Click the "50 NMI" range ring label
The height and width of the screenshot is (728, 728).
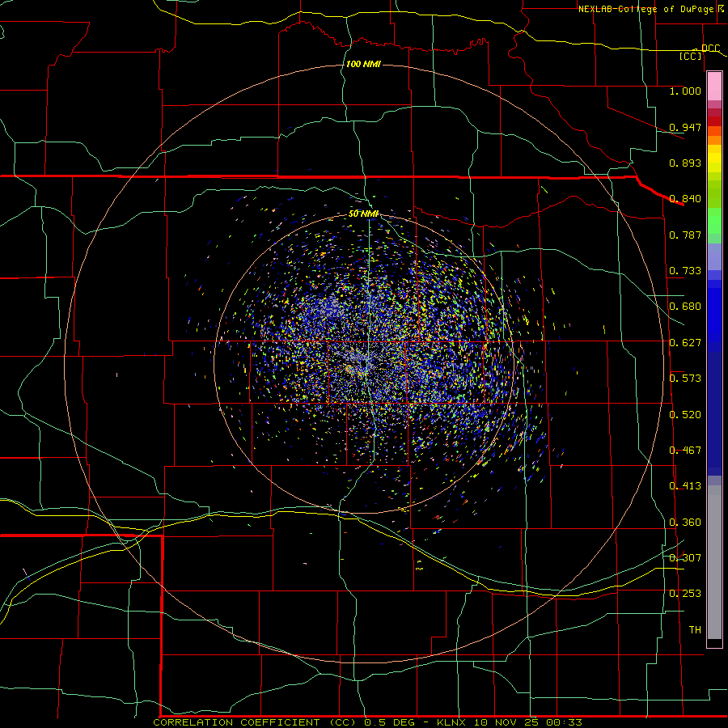pos(363,214)
